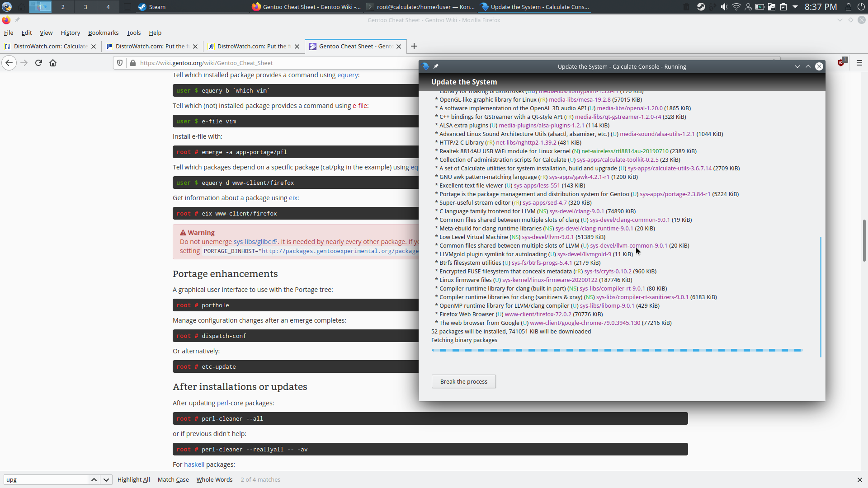868x488 pixels.
Task: Open the equery link in wiki
Action: click(x=347, y=75)
